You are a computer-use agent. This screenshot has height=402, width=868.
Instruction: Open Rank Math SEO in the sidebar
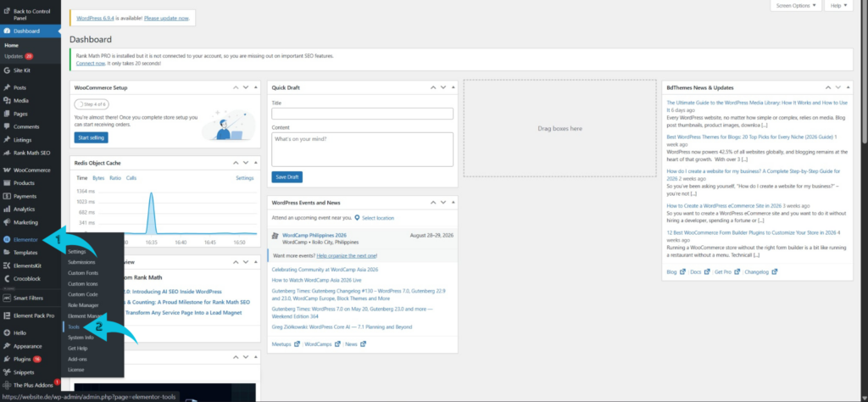[x=31, y=153]
